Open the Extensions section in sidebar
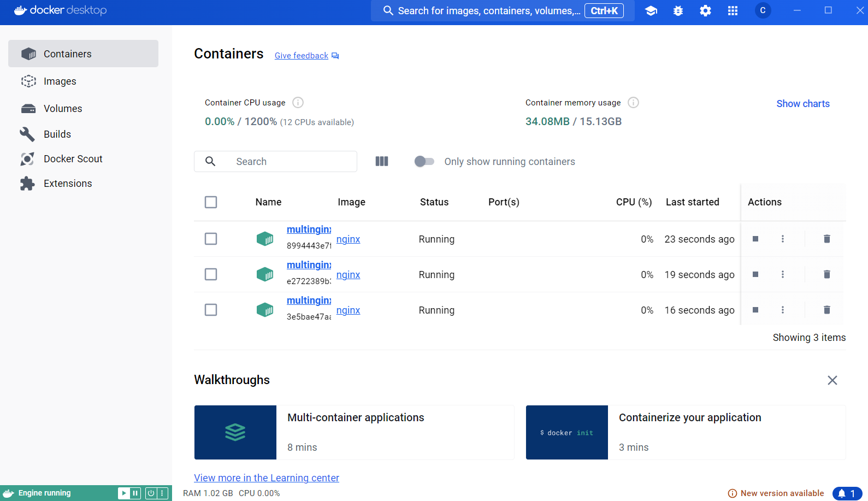This screenshot has width=868, height=501. [x=83, y=183]
